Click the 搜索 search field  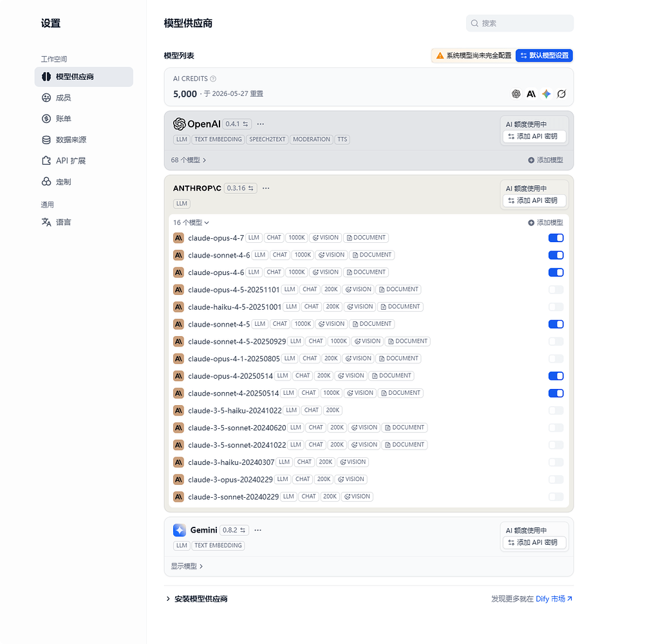(519, 23)
